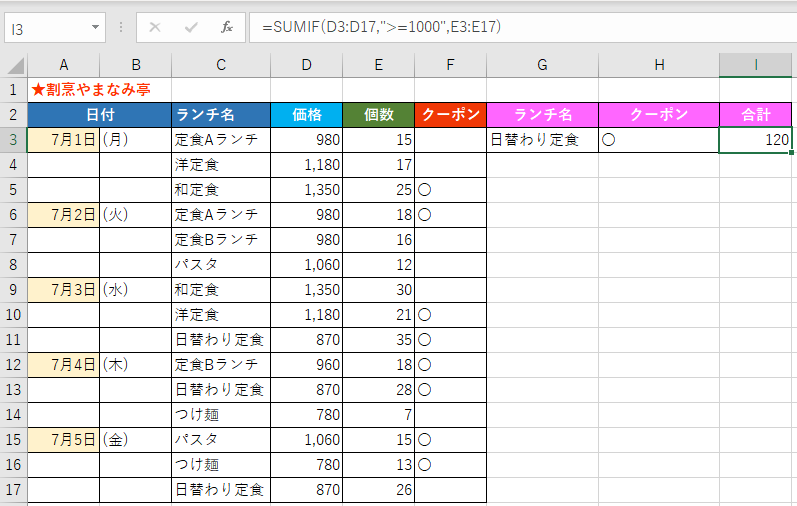Select column A header
Image resolution: width=797 pixels, height=506 pixels.
pyautogui.click(x=64, y=65)
